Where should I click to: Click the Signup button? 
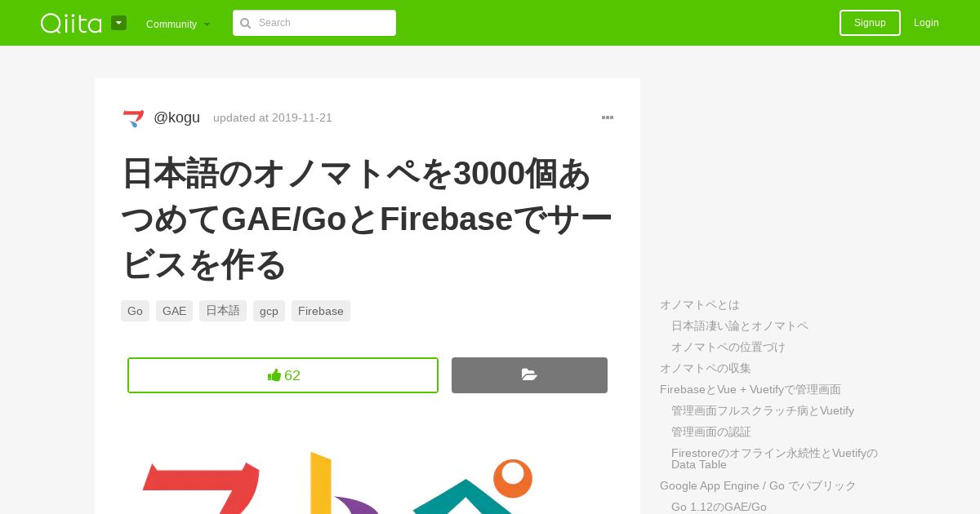click(870, 23)
